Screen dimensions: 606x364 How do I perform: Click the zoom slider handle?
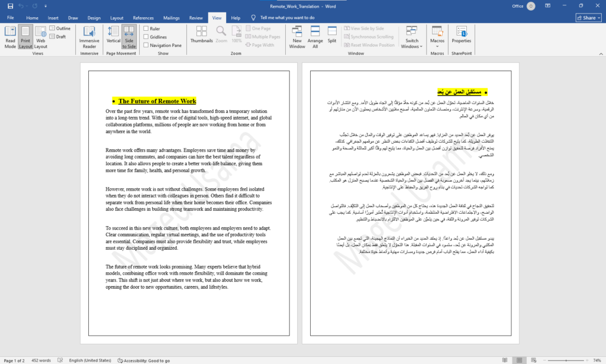pyautogui.click(x=566, y=360)
